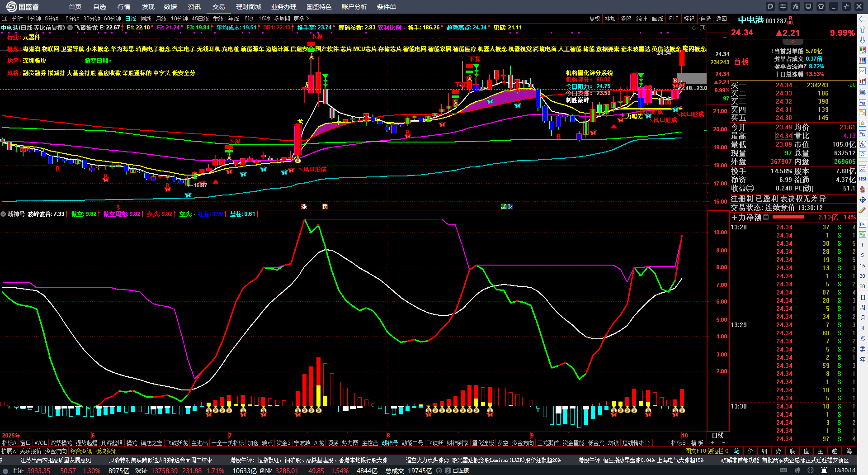This screenshot has width=868, height=475.
Task: Click the 筹 chip distribution tab
Action: click(849, 451)
